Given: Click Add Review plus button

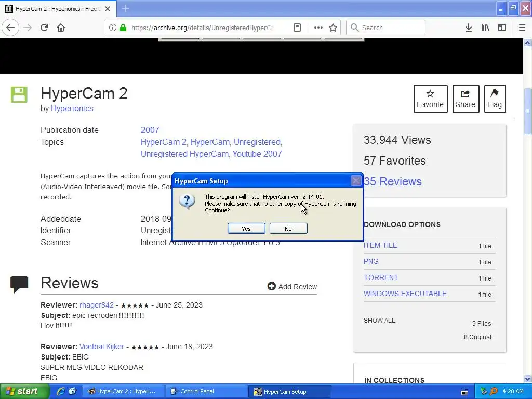Looking at the screenshot, I should [x=292, y=287].
